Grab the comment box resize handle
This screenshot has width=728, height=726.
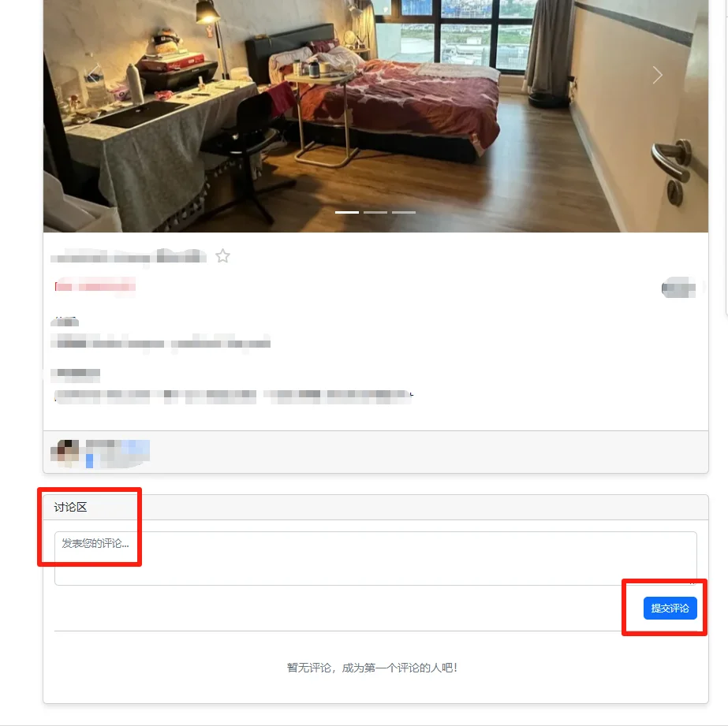point(693,582)
